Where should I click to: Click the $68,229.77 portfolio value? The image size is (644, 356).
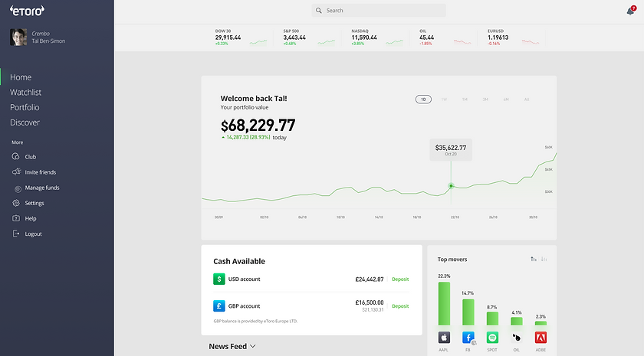point(258,126)
